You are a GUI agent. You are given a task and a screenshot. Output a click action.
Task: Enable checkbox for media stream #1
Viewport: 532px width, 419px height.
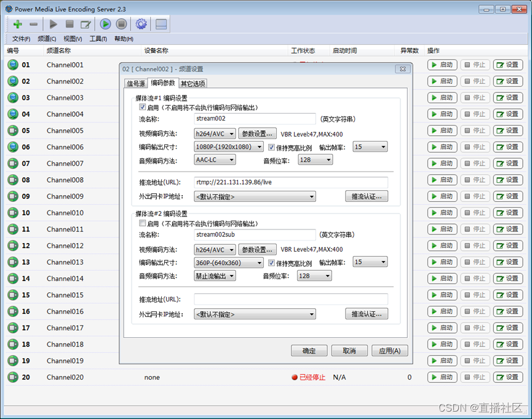point(143,107)
